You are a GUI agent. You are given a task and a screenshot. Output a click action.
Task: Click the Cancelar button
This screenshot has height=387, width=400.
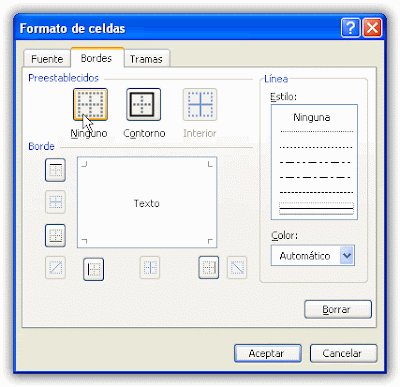pos(343,353)
